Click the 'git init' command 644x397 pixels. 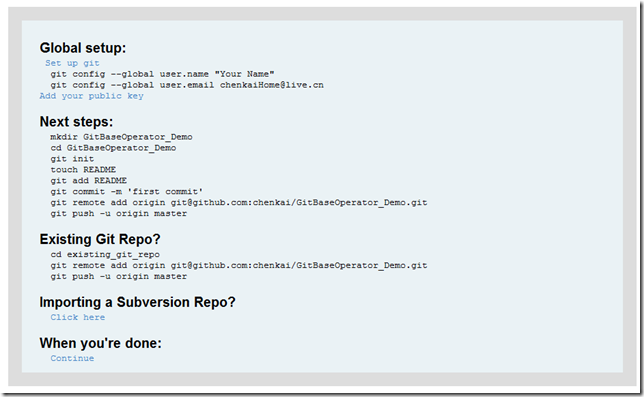point(72,159)
